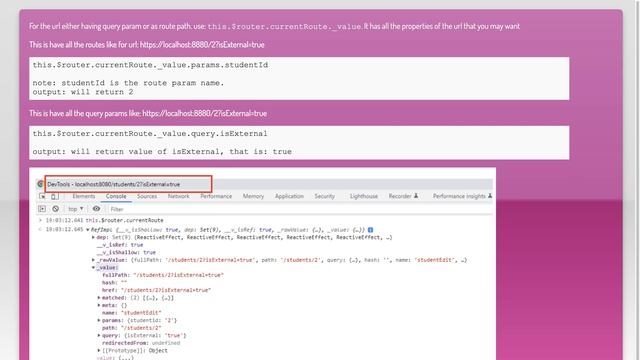Click the redirectedFrom: undefined line

141,343
